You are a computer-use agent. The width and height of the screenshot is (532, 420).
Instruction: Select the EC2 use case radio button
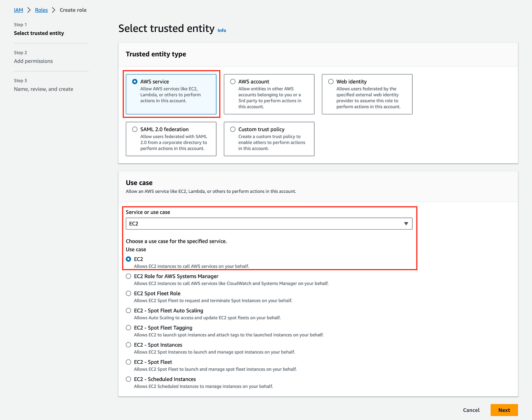tap(128, 259)
